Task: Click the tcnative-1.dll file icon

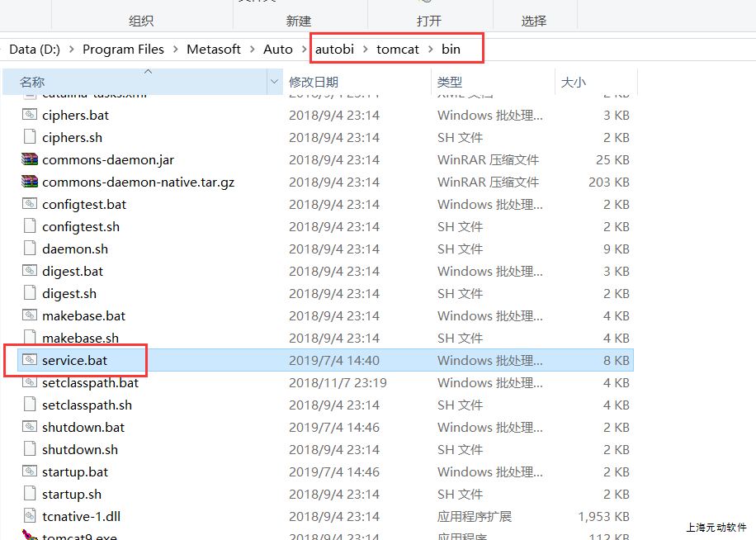Action: [x=30, y=517]
